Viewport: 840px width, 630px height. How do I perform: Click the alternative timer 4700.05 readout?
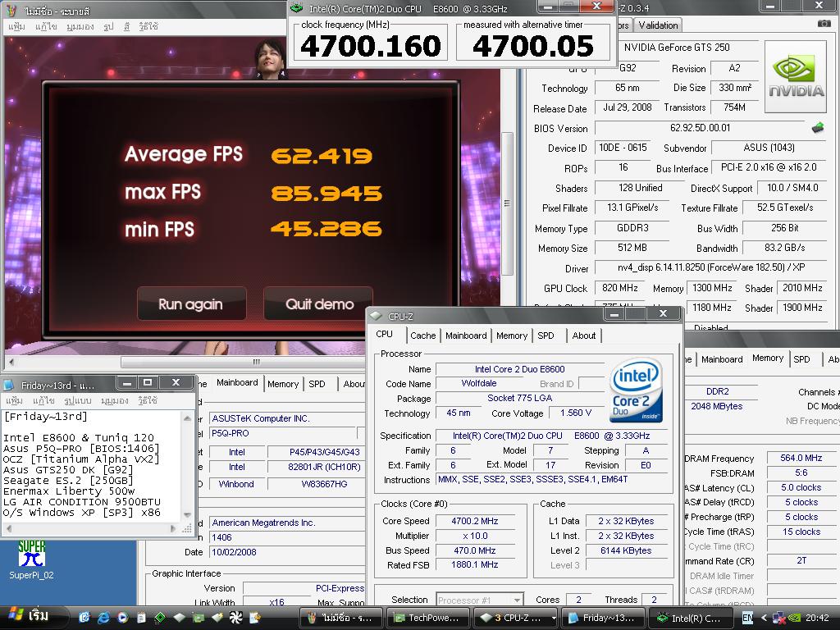click(533, 46)
